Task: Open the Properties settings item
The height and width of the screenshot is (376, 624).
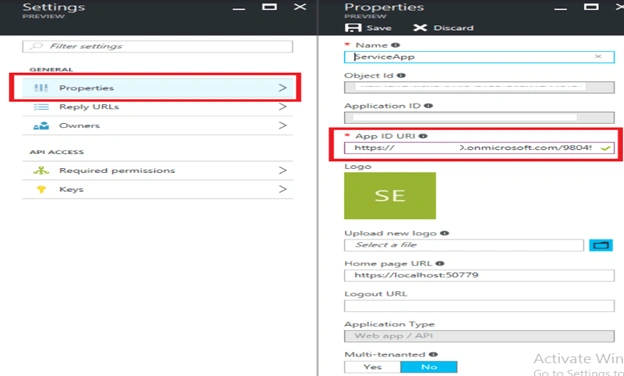Action: pyautogui.click(x=158, y=88)
